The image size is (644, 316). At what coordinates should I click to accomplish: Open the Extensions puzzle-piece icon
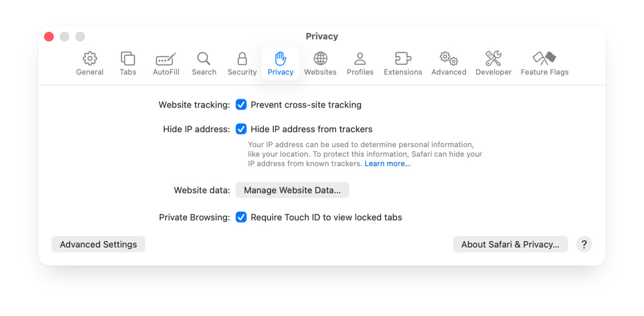point(402,63)
